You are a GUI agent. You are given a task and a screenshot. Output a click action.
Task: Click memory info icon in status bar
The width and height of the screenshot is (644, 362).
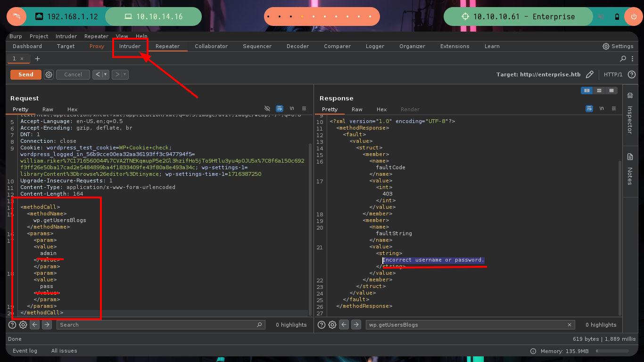533,351
